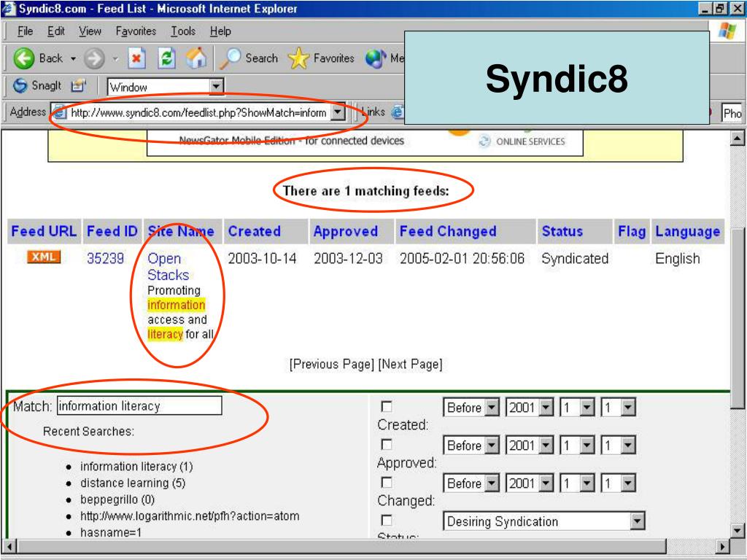Expand the SnagIt Window combo box
This screenshot has width=747, height=560.
point(216,87)
